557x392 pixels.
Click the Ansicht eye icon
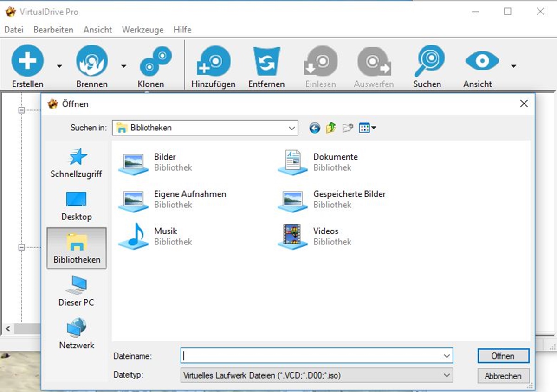pyautogui.click(x=482, y=61)
